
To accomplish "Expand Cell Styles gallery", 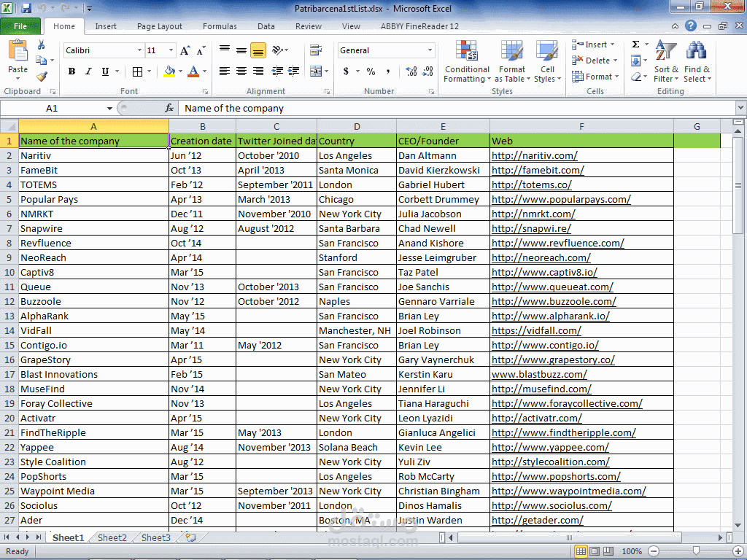I will pyautogui.click(x=547, y=61).
